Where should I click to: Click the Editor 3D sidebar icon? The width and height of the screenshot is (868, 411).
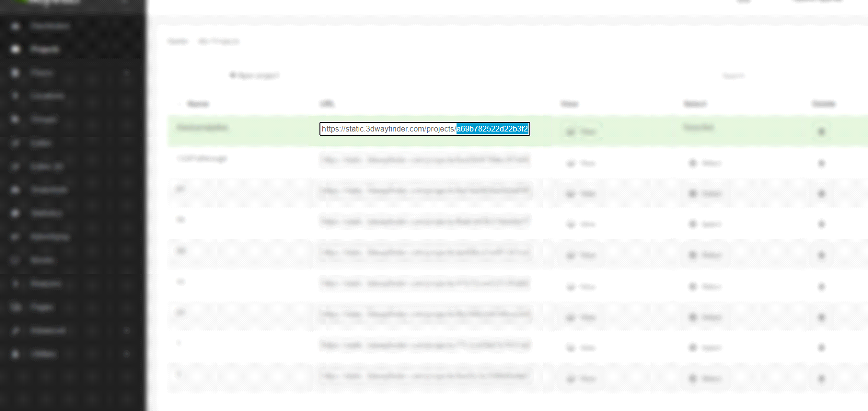click(15, 167)
